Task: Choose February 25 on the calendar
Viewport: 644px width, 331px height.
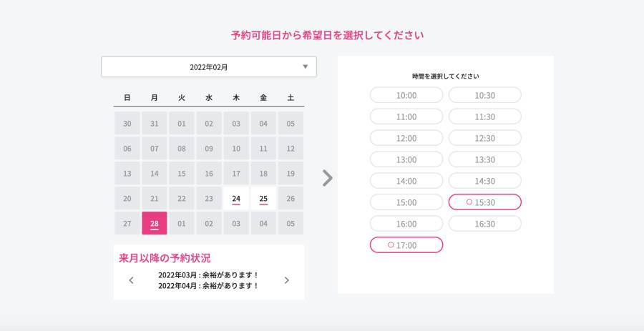Action: (263, 199)
